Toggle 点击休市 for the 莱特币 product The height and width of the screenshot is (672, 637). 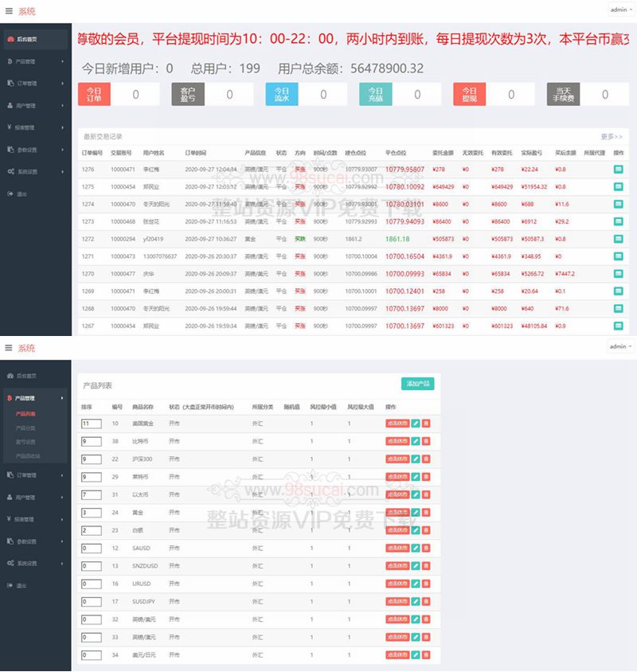tap(397, 476)
